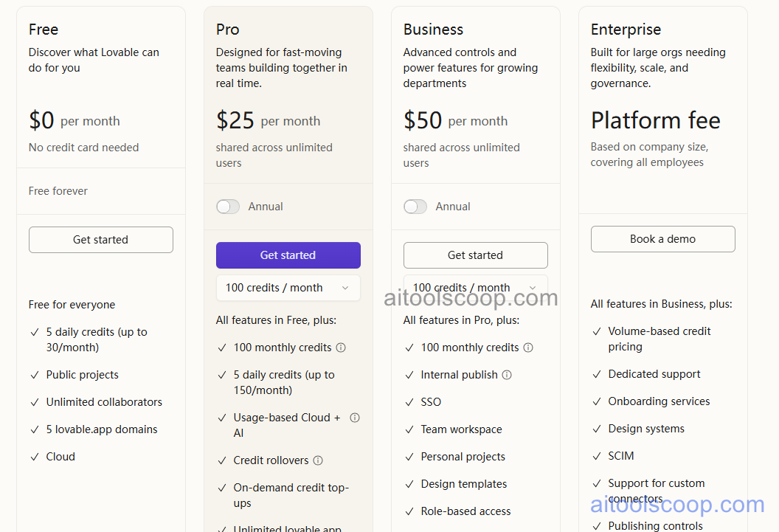
Task: Click info icon beside Business 100 monthly credits
Action: pyautogui.click(x=528, y=348)
